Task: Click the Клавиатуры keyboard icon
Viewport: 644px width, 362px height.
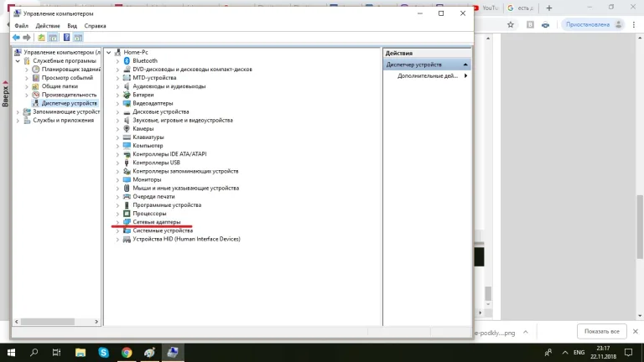Action: [127, 137]
